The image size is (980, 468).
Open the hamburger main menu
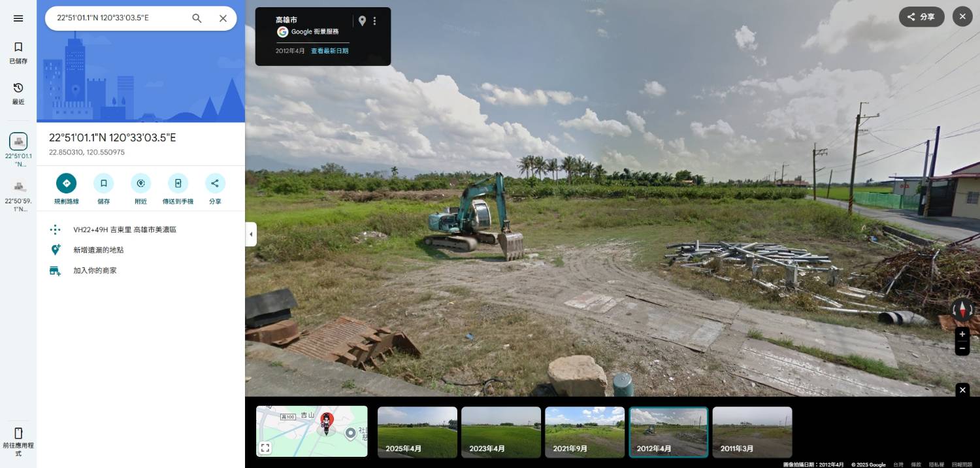point(18,18)
